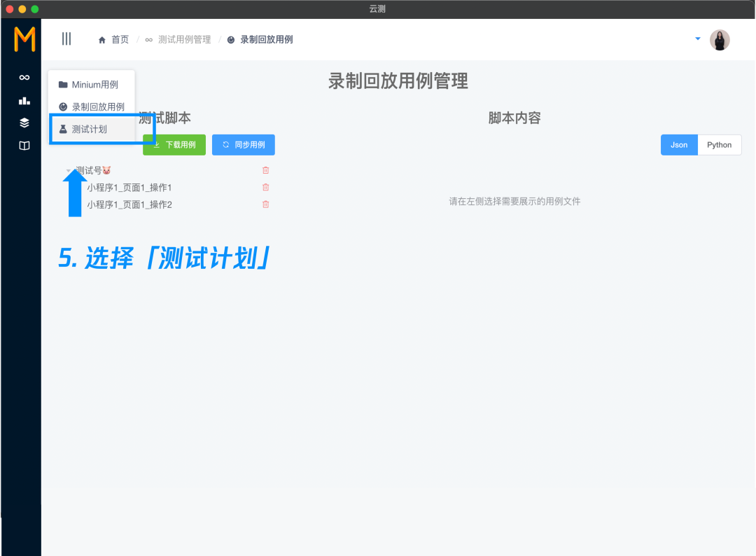This screenshot has width=756, height=556.
Task: Click the 请在左侧选择需要展示的用例文件 placeholder text
Action: tap(514, 202)
